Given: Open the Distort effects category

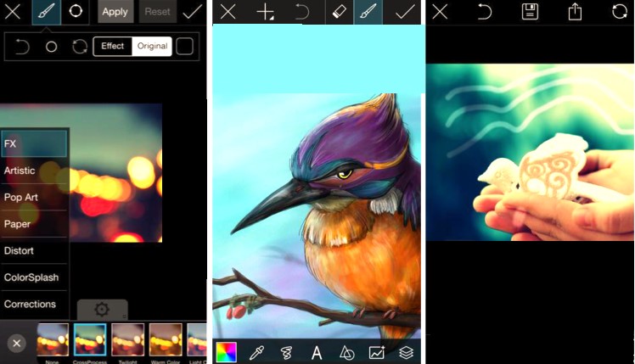Looking at the screenshot, I should click(34, 250).
